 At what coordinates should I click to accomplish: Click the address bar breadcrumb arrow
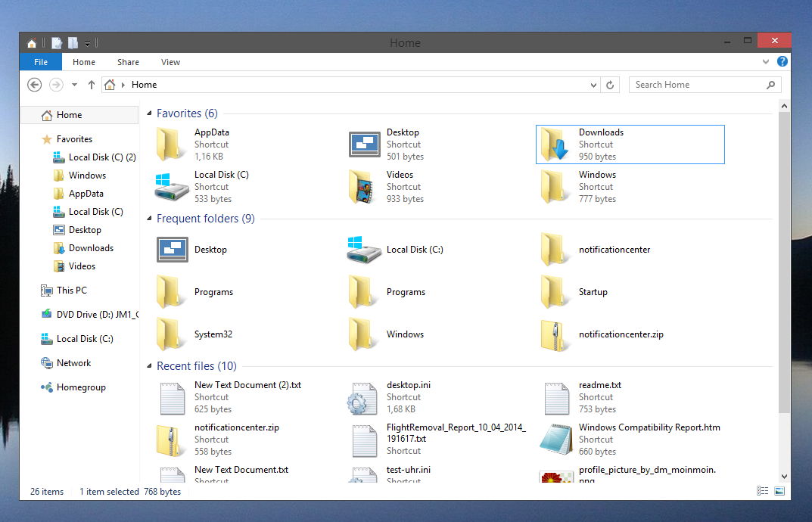[x=123, y=85]
